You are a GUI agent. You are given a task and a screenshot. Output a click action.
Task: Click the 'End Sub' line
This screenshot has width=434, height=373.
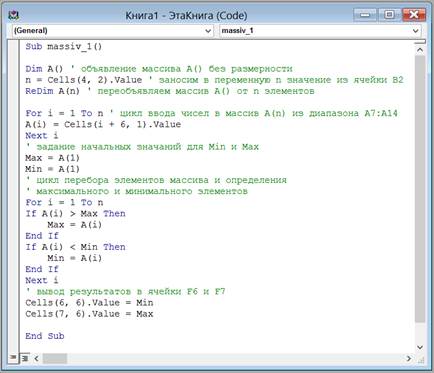pos(45,336)
